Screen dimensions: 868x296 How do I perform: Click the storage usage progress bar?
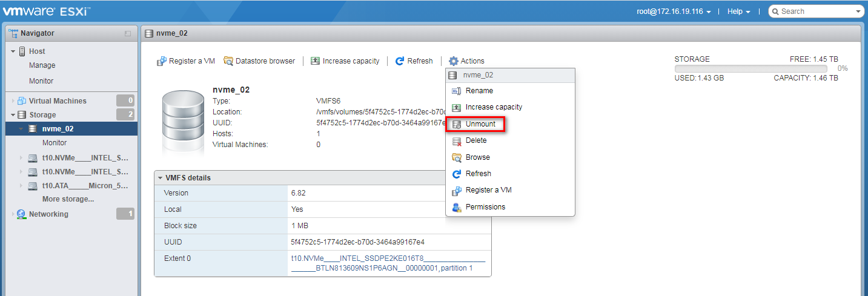tap(750, 68)
